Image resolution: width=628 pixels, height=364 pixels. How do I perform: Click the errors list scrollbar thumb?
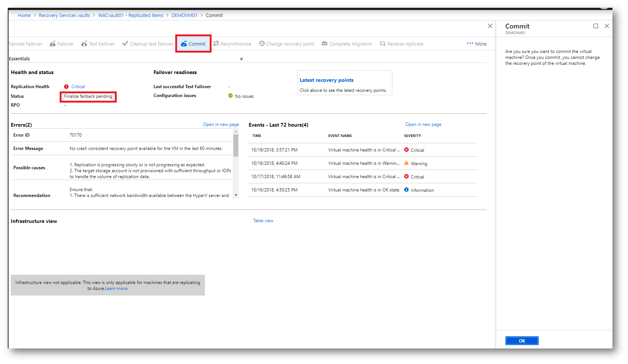coord(236,146)
